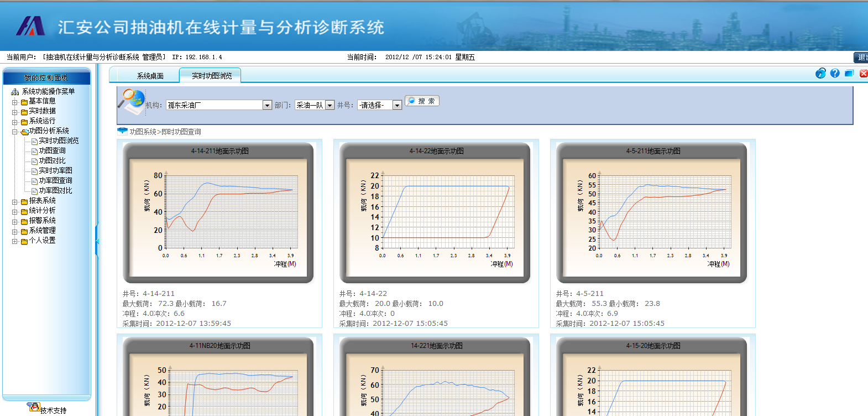
Task: Click the blue cascading windows icon
Action: (x=849, y=74)
